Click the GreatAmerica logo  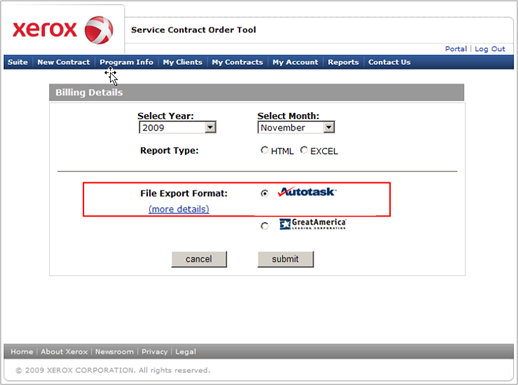(313, 224)
